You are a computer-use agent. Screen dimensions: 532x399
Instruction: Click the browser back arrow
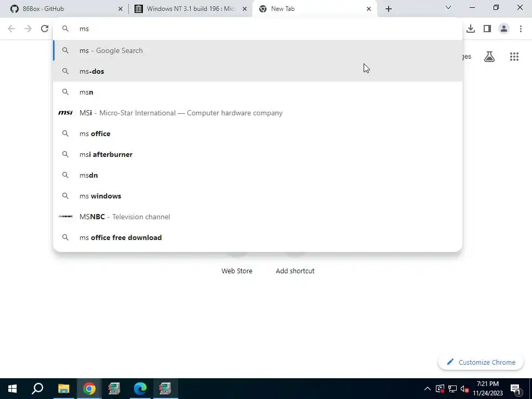pos(11,29)
